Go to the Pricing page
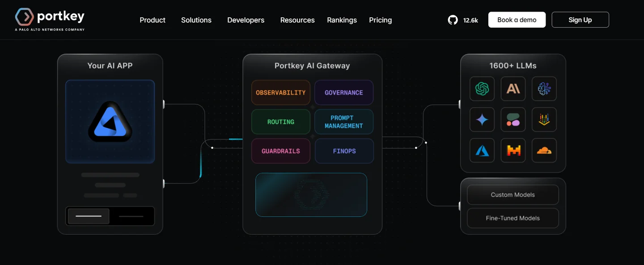The width and height of the screenshot is (644, 265). click(380, 20)
